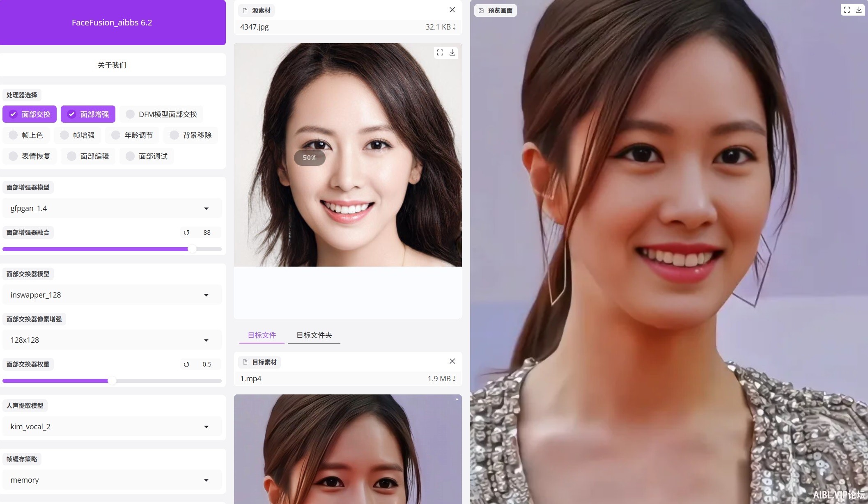Switch to the 目标文件 tab

(x=262, y=335)
